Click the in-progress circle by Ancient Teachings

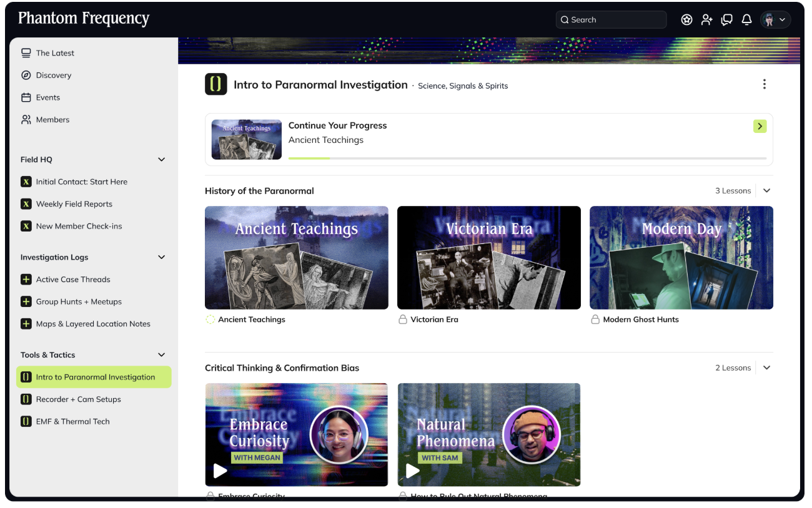pyautogui.click(x=210, y=320)
